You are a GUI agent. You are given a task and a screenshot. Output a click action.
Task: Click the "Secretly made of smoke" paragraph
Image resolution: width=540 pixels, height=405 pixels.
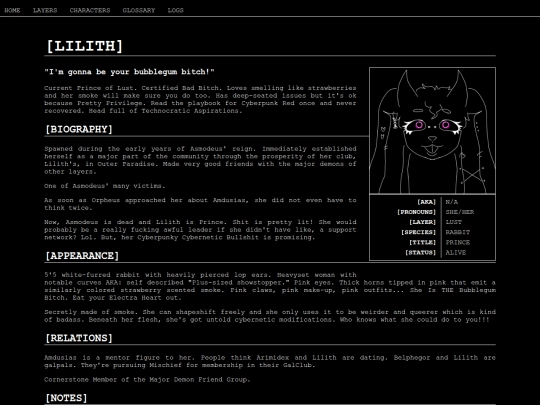(x=270, y=316)
